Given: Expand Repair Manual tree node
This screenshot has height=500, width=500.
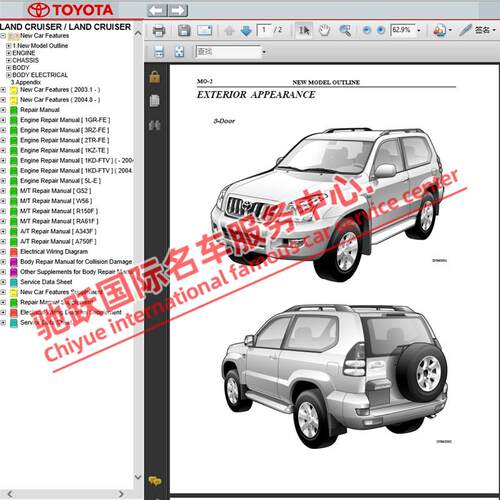Looking at the screenshot, I should 3,110.
